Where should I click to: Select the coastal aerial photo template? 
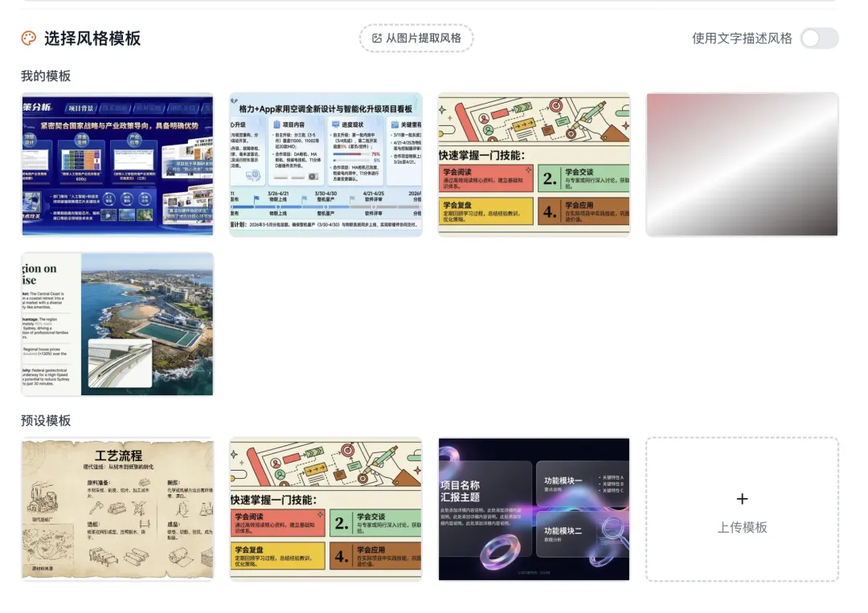tap(117, 325)
